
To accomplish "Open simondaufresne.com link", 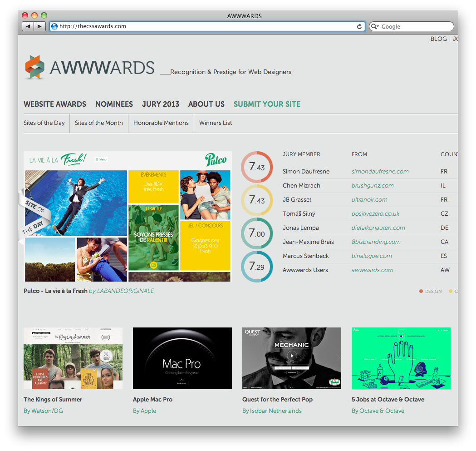I will pos(380,171).
